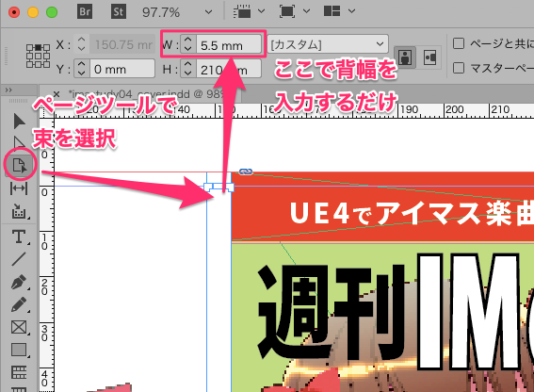
Task: Open the Arrange Documents dropdown
Action: (x=339, y=11)
